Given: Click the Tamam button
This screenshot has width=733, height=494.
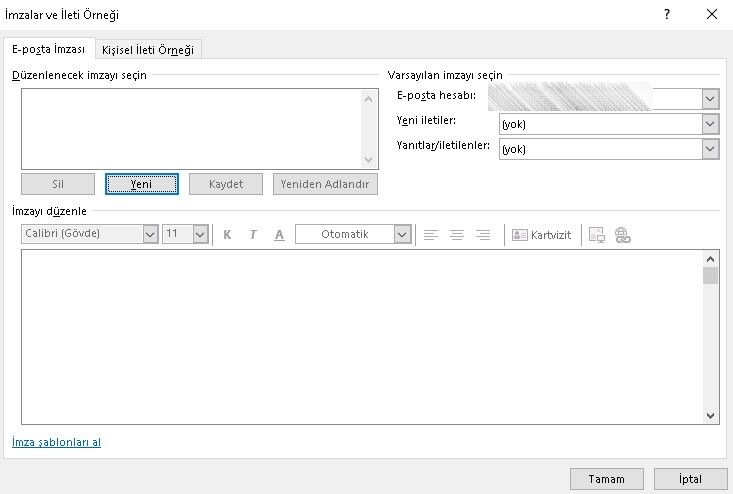Looking at the screenshot, I should pyautogui.click(x=607, y=479).
